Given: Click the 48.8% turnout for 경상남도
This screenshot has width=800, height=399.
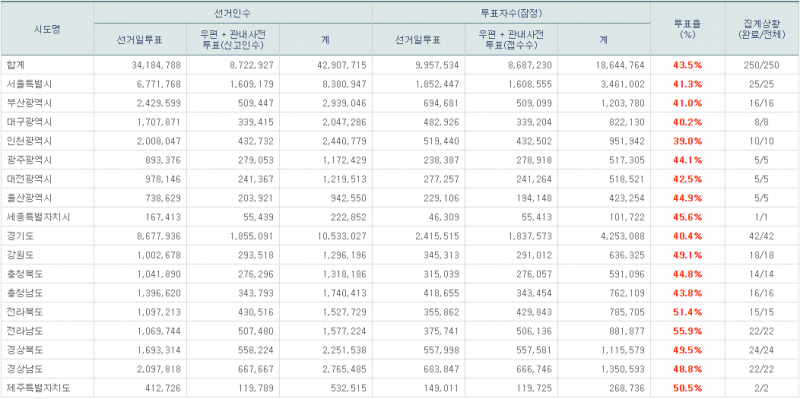Looking at the screenshot, I should [x=687, y=369].
